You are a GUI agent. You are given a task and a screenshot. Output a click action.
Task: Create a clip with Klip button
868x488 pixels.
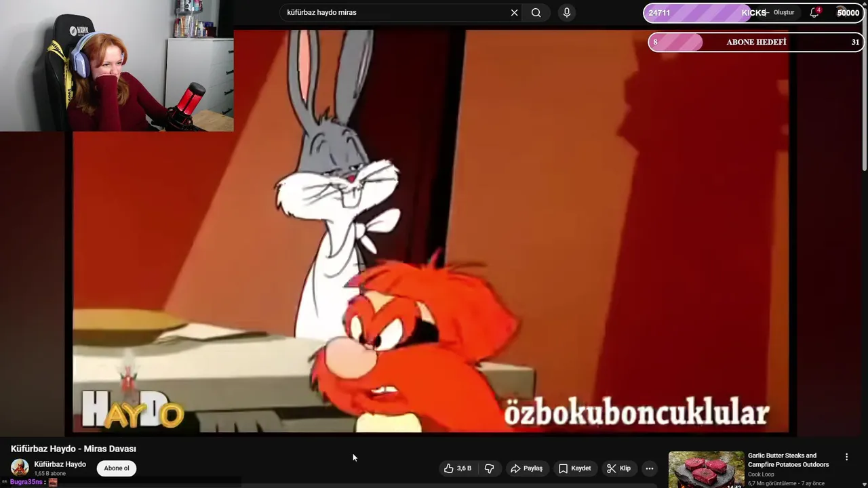tap(618, 468)
